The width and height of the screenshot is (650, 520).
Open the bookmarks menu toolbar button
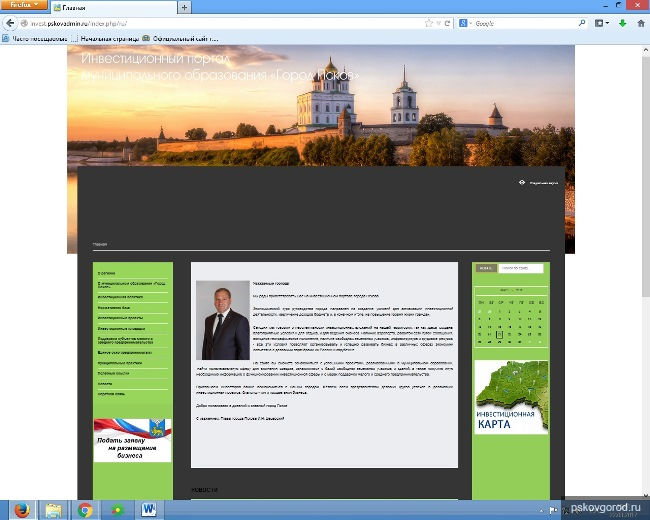tap(601, 23)
